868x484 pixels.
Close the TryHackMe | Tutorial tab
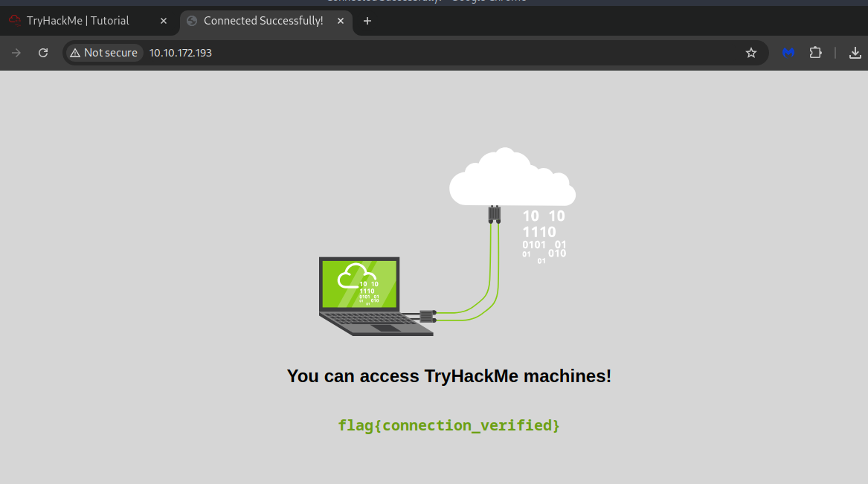pos(164,21)
